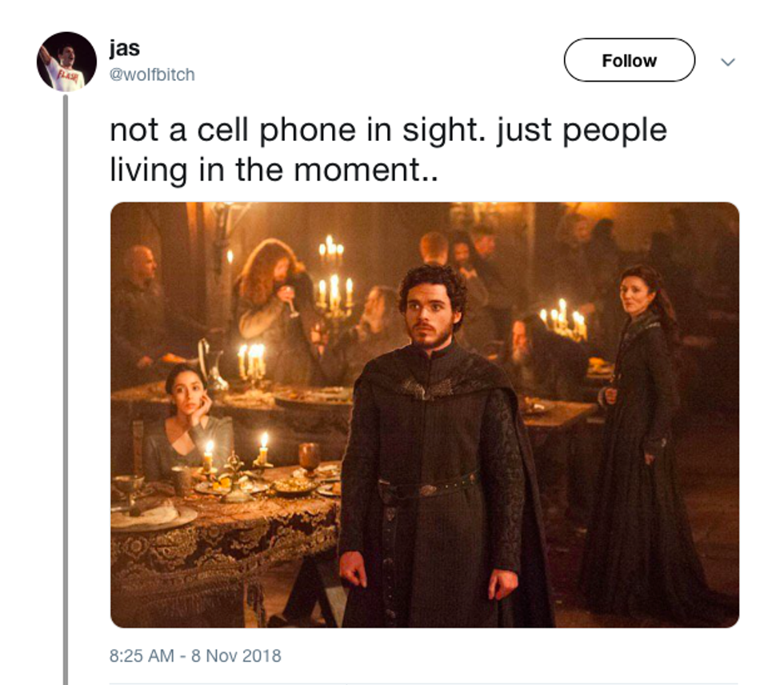Image resolution: width=784 pixels, height=685 pixels.
Task: Click the tweet text about cell phones
Action: coord(388,150)
